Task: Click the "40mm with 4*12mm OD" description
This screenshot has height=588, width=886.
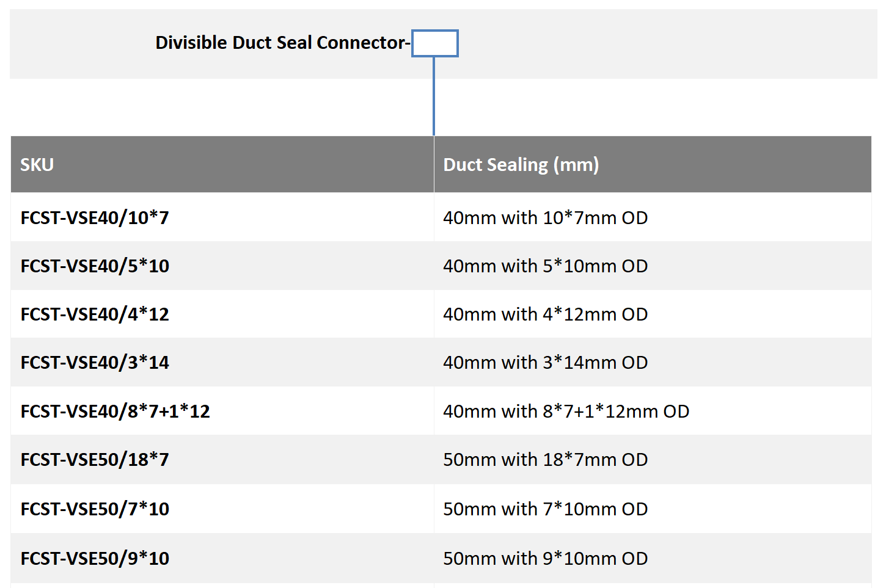Action: click(545, 314)
